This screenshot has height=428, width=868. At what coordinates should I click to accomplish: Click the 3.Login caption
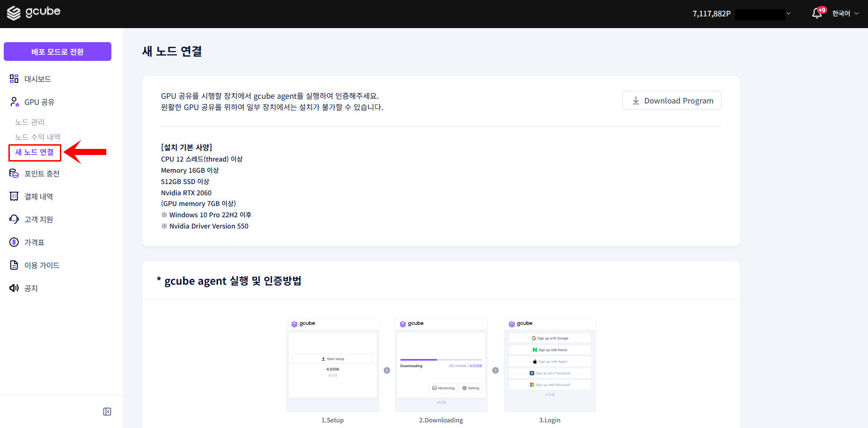click(550, 420)
